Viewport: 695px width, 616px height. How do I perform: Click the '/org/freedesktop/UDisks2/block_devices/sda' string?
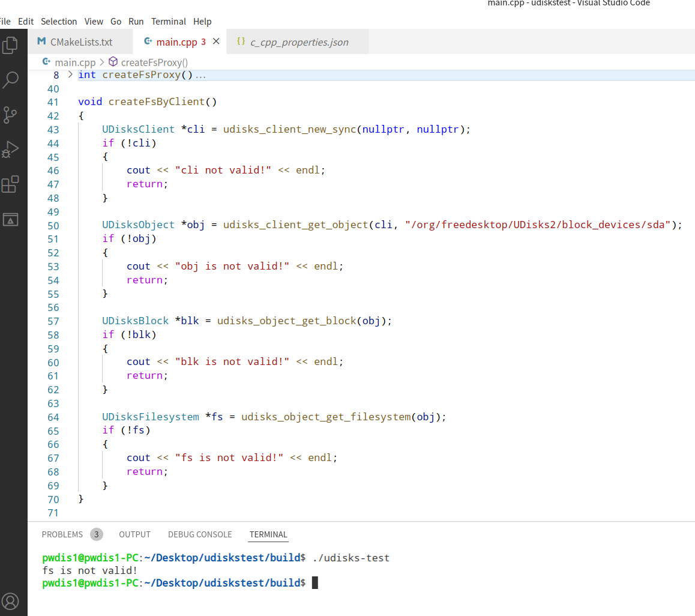click(538, 225)
